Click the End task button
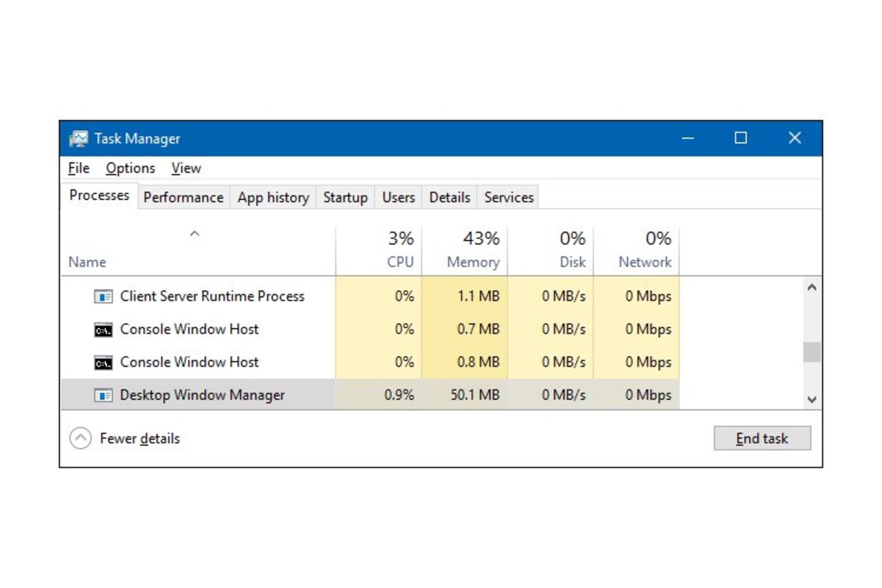882x588 pixels. (762, 438)
